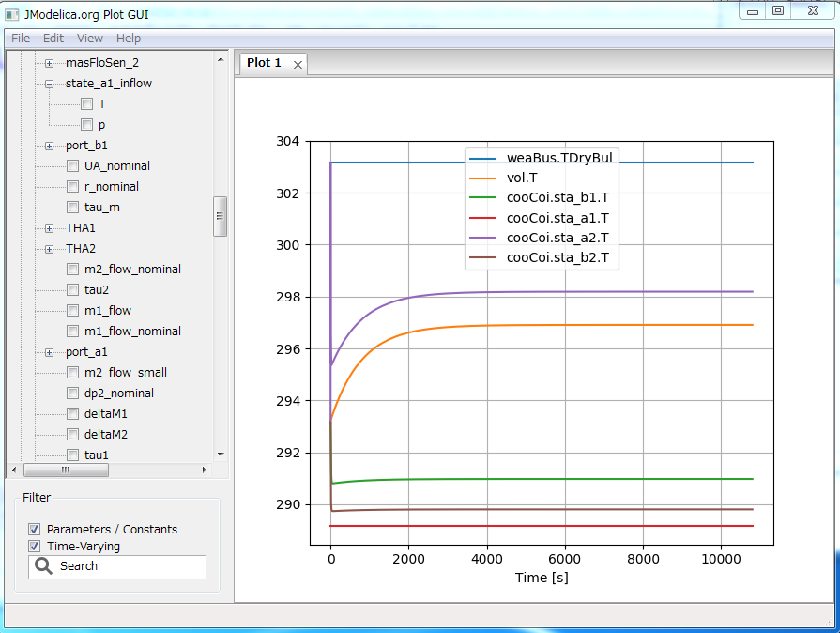The image size is (840, 633).
Task: Expand the port_a1 node
Action: click(x=47, y=351)
